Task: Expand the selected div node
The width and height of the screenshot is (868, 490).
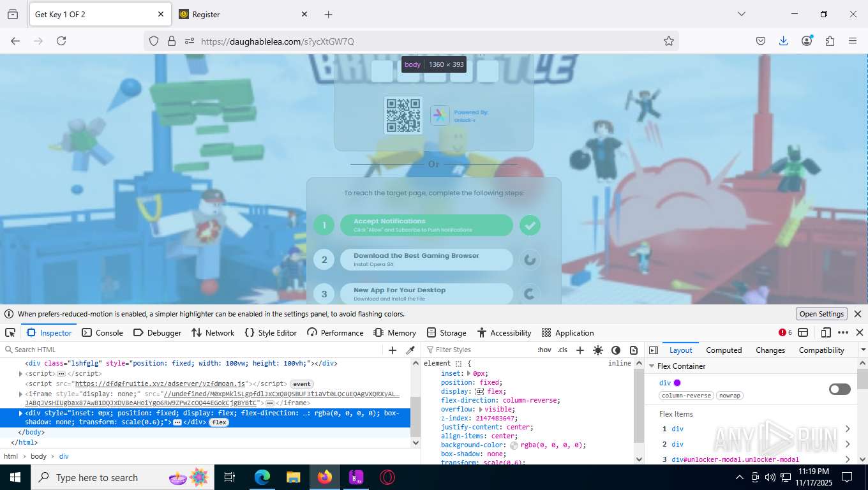Action: point(20,413)
